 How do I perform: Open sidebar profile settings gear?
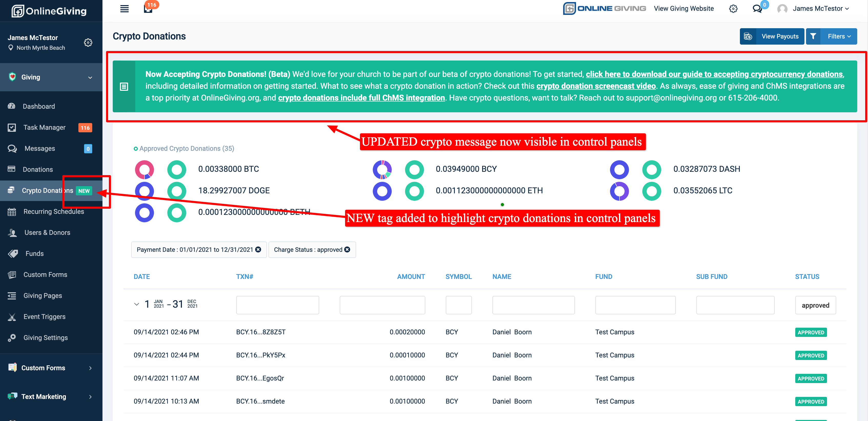pos(88,43)
